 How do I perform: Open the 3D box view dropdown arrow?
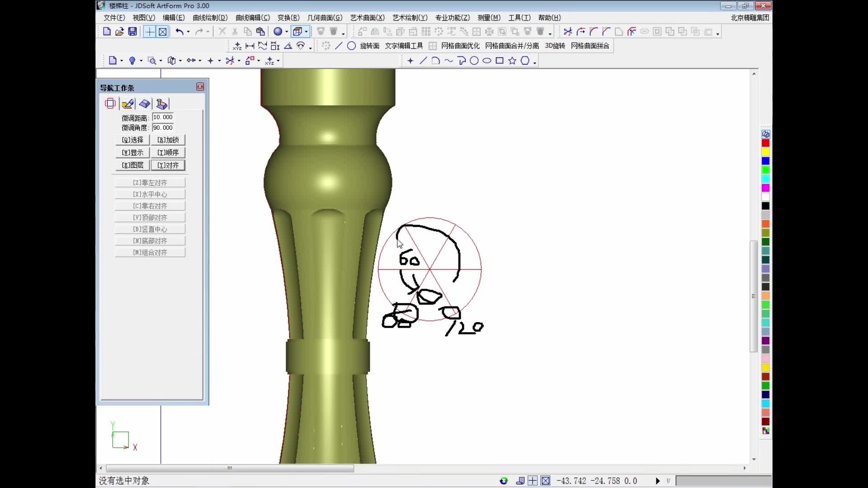[x=307, y=32]
